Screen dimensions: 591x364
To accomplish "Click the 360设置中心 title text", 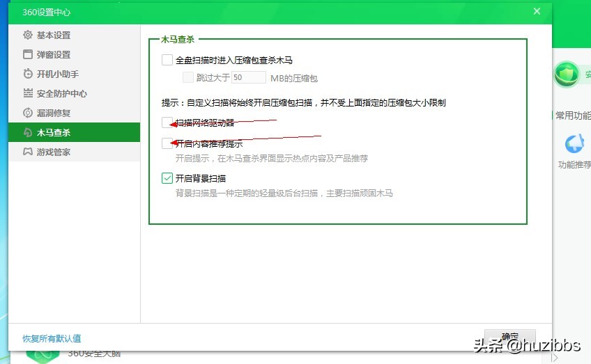I will (x=47, y=13).
